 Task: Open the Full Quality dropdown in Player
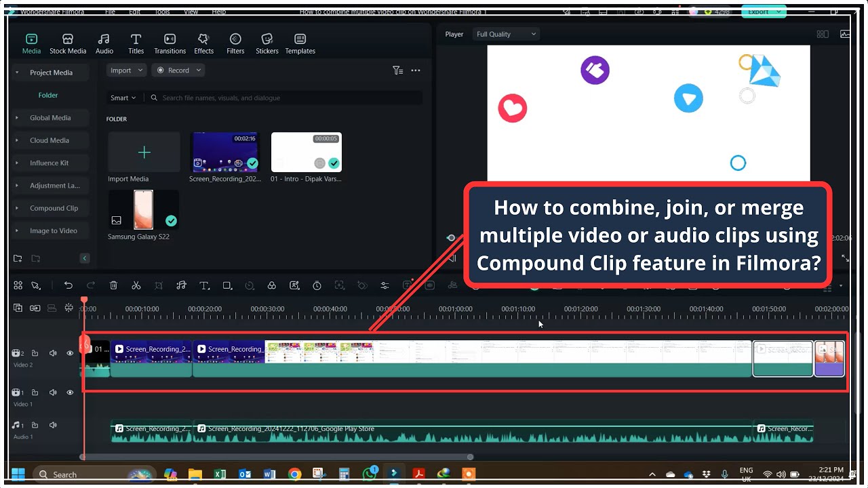[x=506, y=34]
